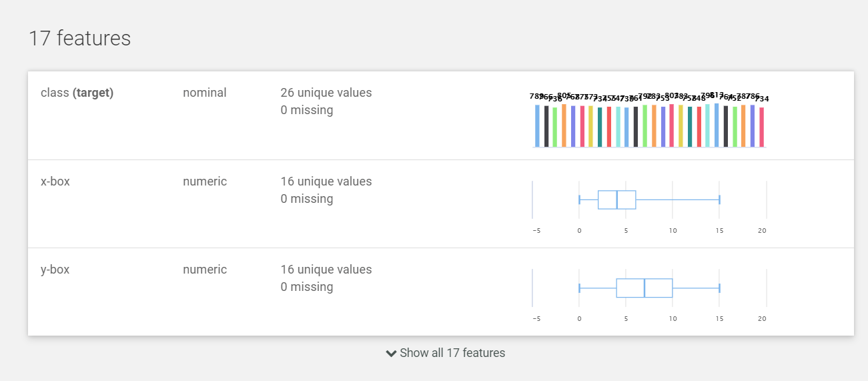Click the chevron-down icon beside Show all
This screenshot has height=381, width=868.
pyautogui.click(x=391, y=353)
